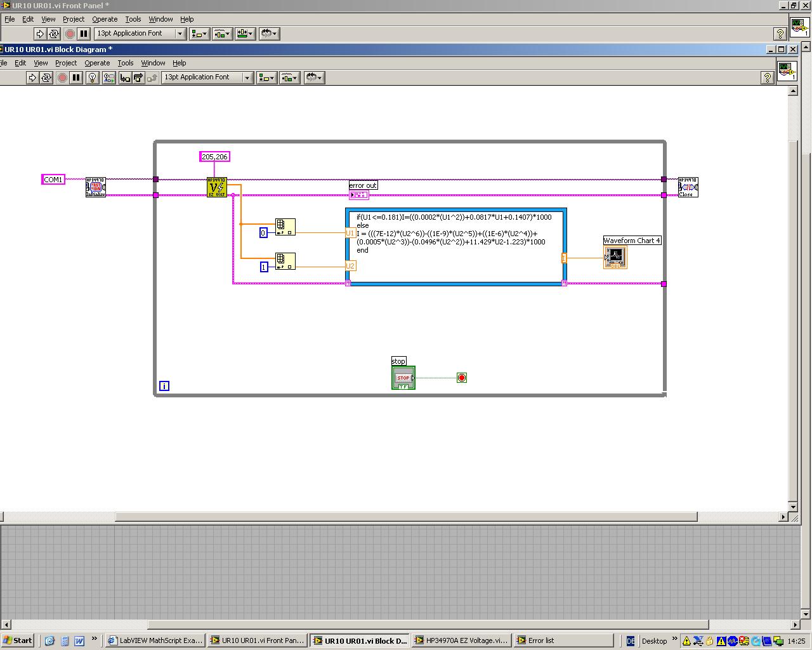
Task: Click Step Over button in Block Diagram
Action: pos(138,77)
